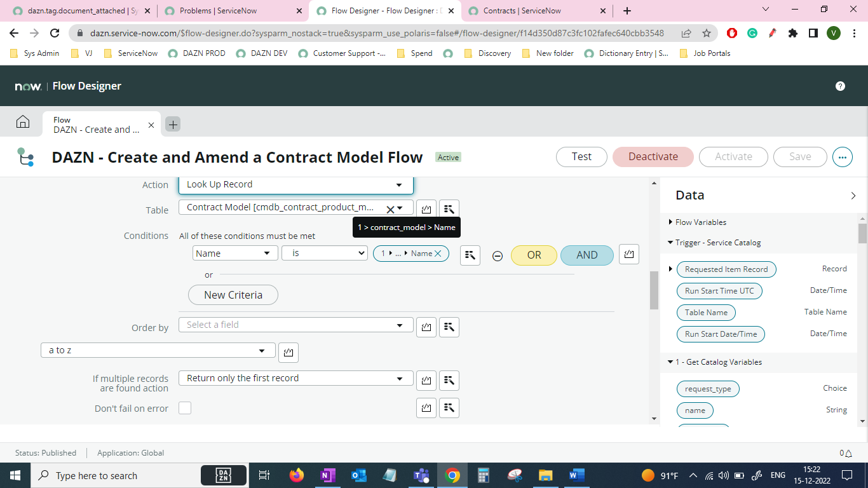This screenshot has height=488, width=868.
Task: Open Outlook from the taskbar
Action: coord(359,475)
